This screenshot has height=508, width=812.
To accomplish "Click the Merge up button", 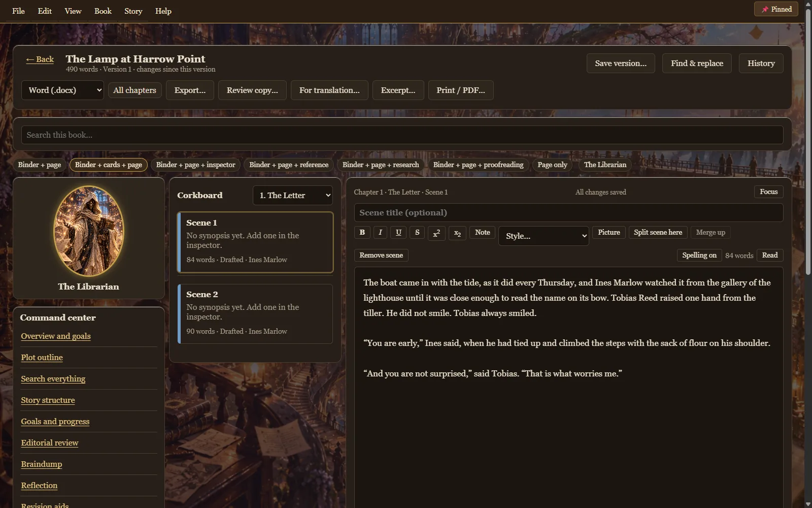I will (710, 232).
